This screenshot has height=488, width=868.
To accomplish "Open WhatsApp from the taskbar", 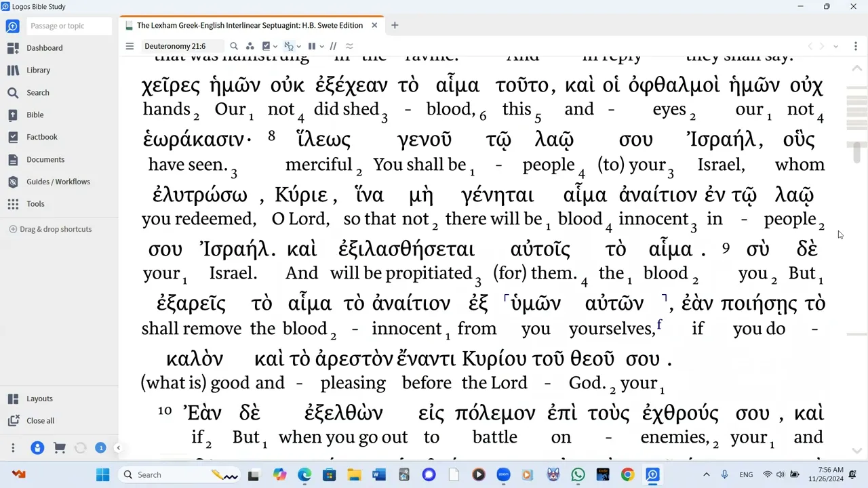I will pos(578,474).
